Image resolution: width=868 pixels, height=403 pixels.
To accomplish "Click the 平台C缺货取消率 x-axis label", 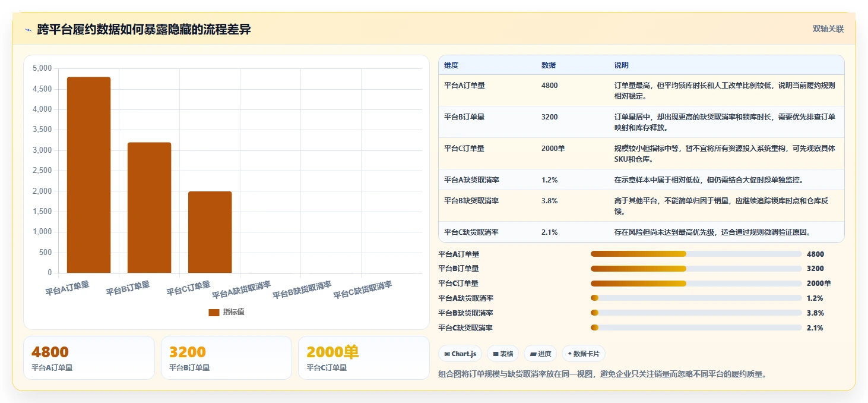I will pyautogui.click(x=363, y=290).
